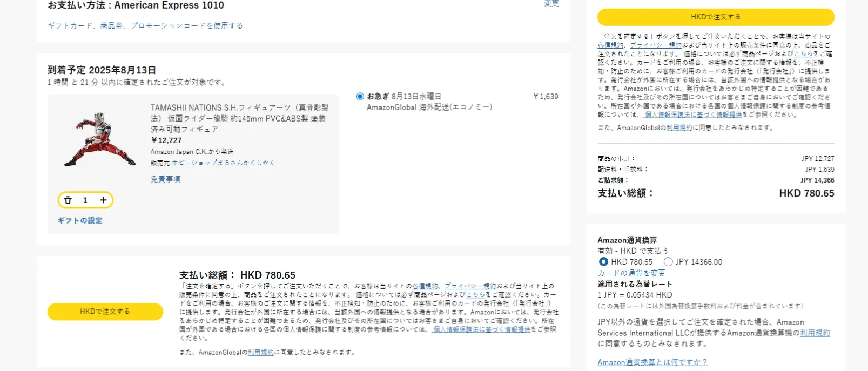The image size is (868, 371).
Task: Click the ￥1,639 shipping fee for the delivery option
Action: coord(546,97)
